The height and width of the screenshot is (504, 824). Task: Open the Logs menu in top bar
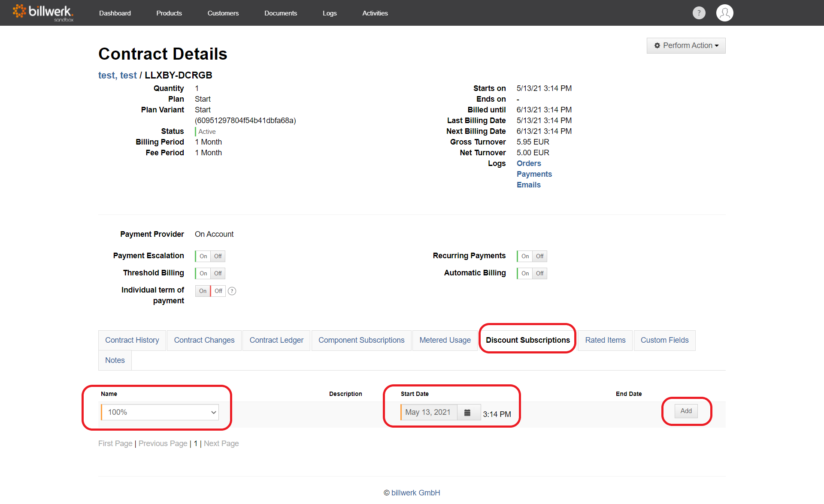pyautogui.click(x=330, y=13)
